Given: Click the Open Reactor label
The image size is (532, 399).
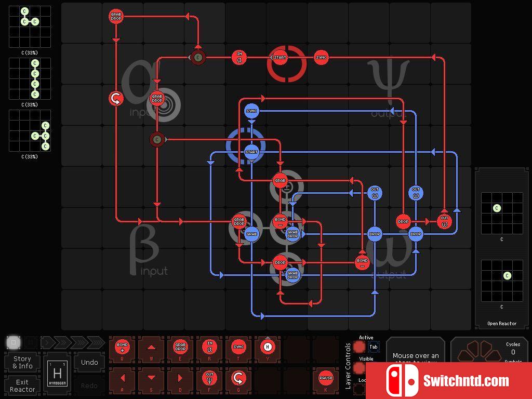Looking at the screenshot, I should pos(502,323).
